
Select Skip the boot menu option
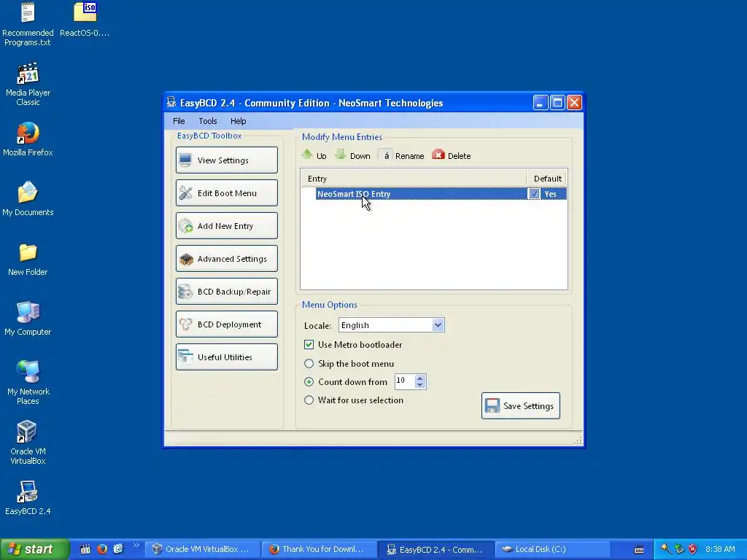tap(309, 363)
